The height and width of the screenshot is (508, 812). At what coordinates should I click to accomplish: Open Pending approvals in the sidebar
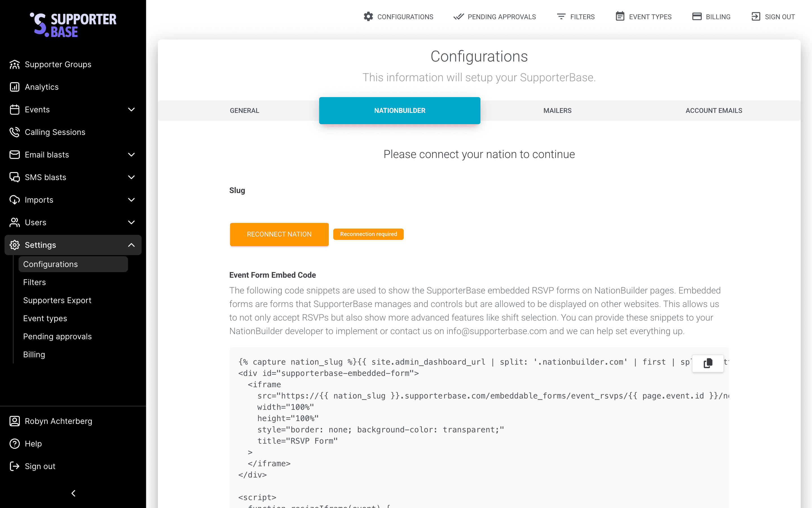58,336
